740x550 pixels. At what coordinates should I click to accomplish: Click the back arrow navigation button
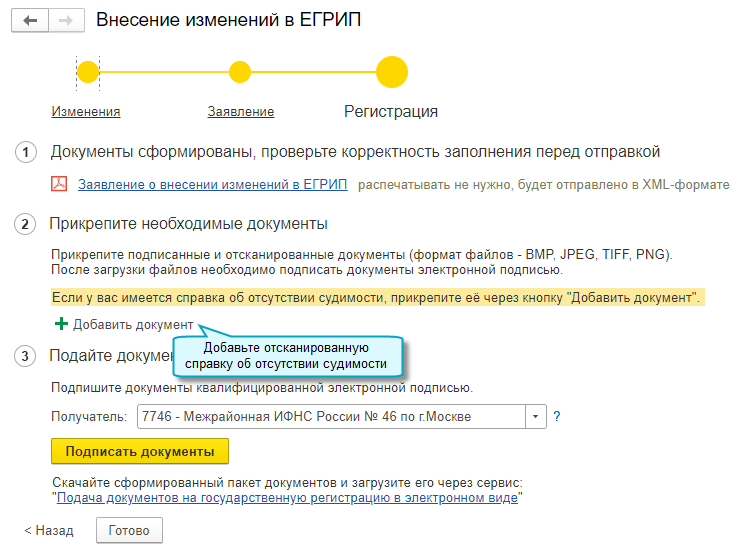[x=29, y=21]
